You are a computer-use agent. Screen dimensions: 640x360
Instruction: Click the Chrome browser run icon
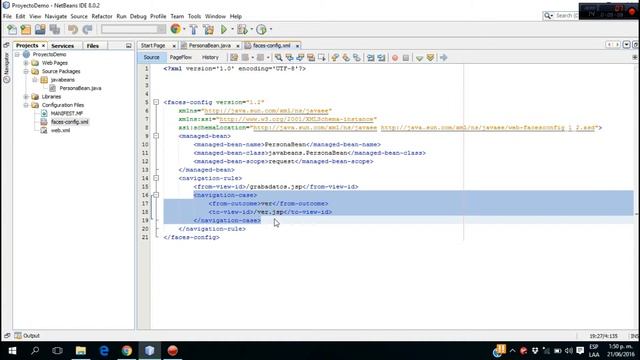point(176,29)
